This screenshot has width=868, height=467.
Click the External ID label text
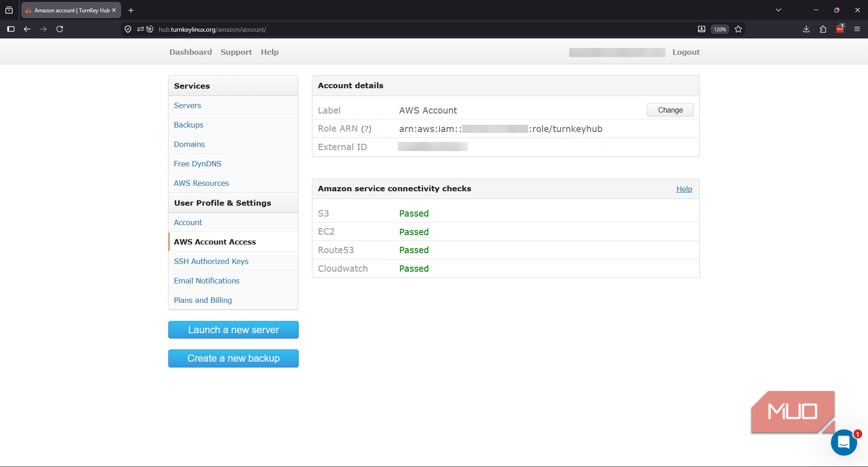342,147
